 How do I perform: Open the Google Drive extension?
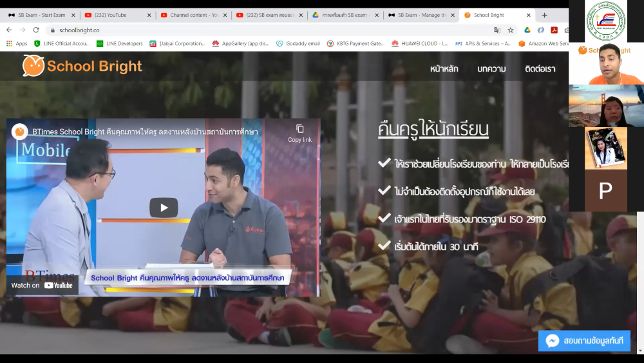(x=527, y=30)
